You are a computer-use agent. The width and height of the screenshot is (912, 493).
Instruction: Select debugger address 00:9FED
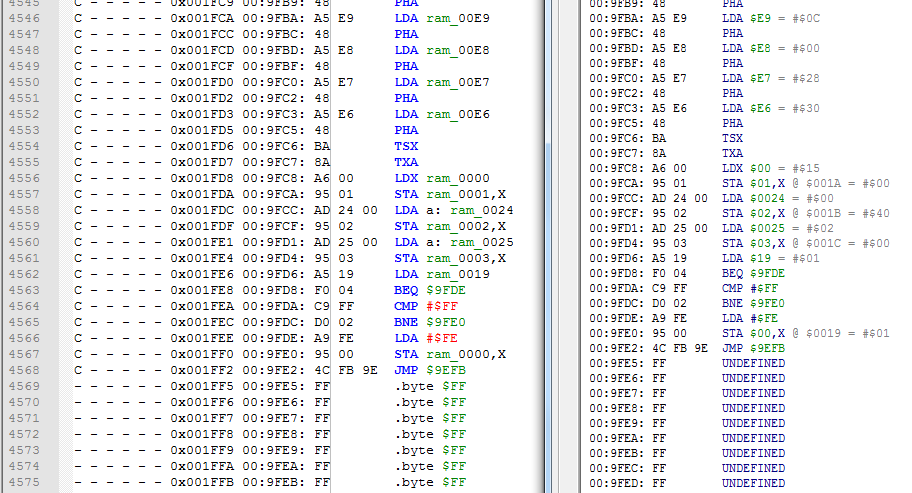click(x=615, y=483)
